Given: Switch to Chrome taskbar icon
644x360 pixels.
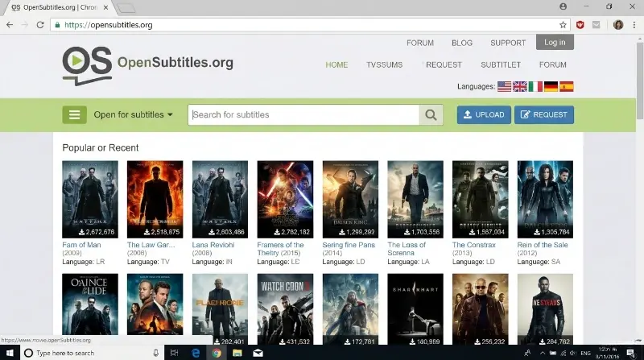Looking at the screenshot, I should pos(217,353).
